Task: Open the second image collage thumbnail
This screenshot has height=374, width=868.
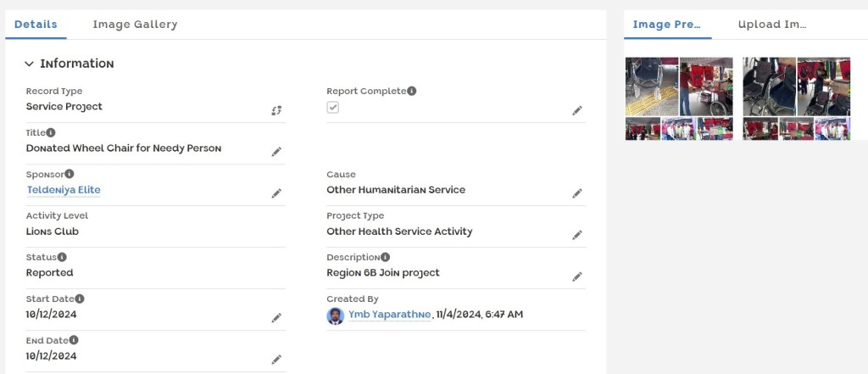Action: pos(797,98)
